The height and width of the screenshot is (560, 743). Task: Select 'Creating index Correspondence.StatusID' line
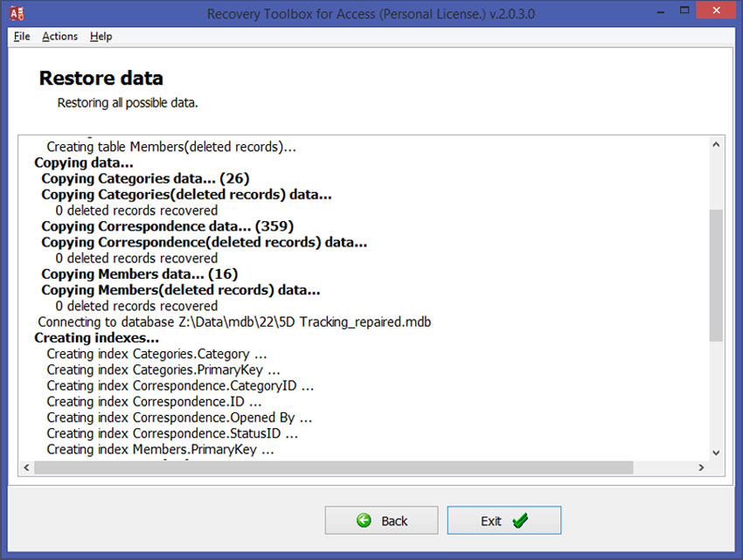click(x=172, y=433)
